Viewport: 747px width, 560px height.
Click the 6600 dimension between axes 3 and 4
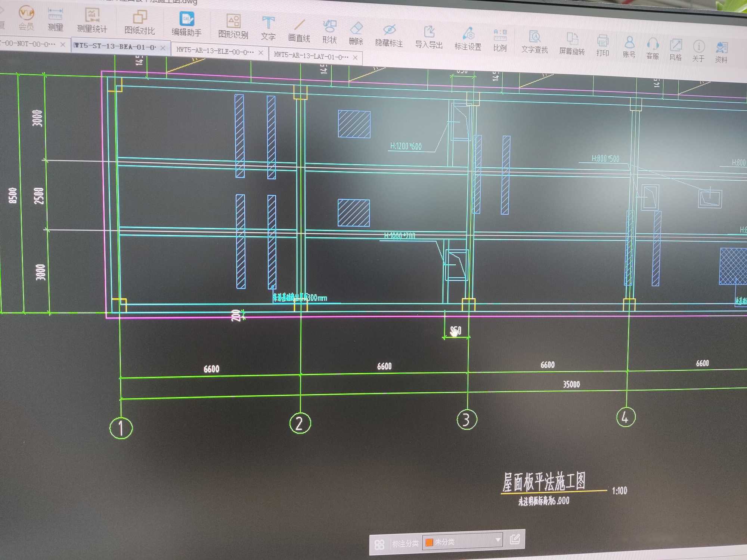(x=548, y=365)
